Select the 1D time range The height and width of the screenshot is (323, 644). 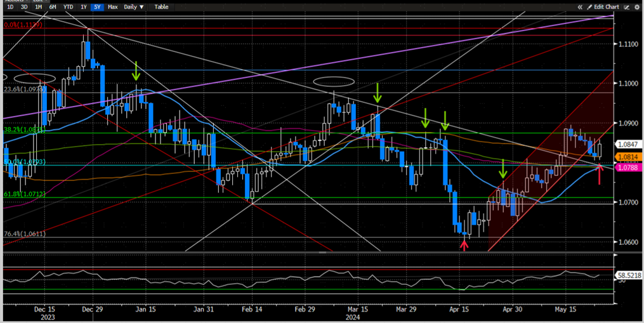point(10,7)
